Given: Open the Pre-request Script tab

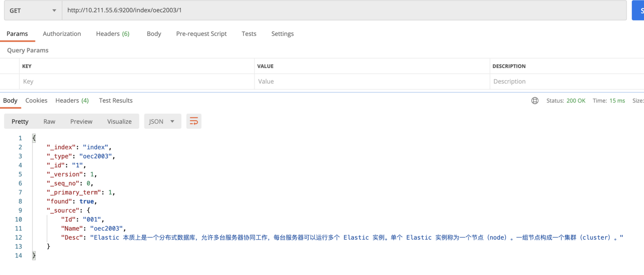Looking at the screenshot, I should click(201, 34).
